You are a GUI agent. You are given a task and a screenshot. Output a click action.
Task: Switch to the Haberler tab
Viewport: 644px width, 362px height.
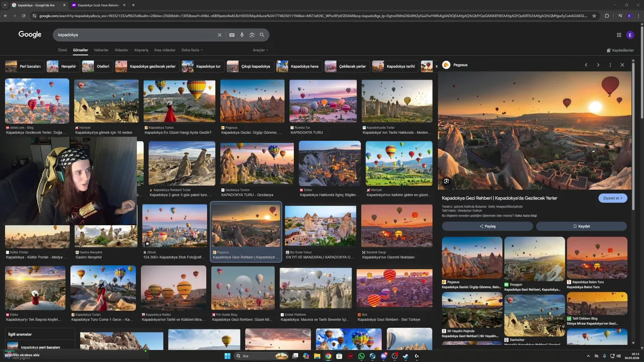pyautogui.click(x=101, y=50)
